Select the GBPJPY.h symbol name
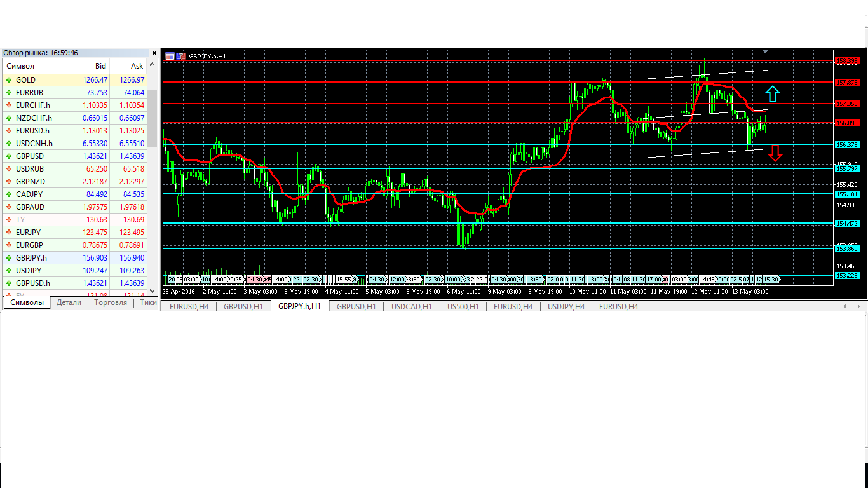This screenshot has height=488, width=868. pyautogui.click(x=31, y=258)
